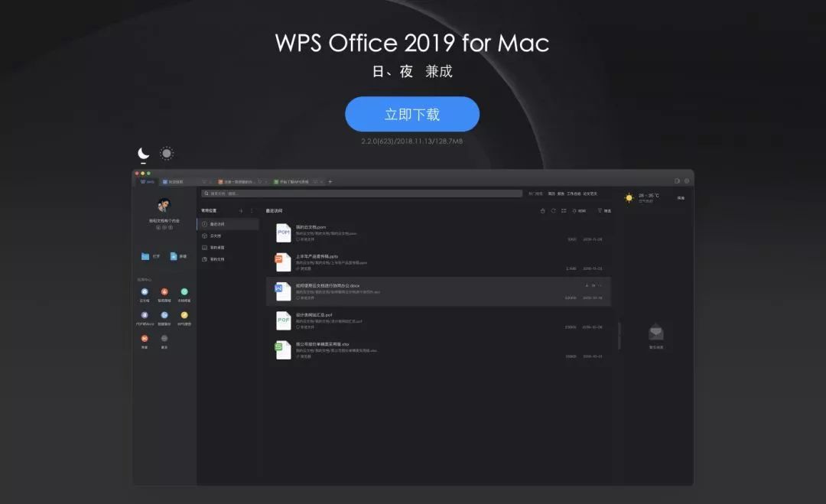Add a new tab with the plus icon
The image size is (826, 504).
pyautogui.click(x=330, y=182)
